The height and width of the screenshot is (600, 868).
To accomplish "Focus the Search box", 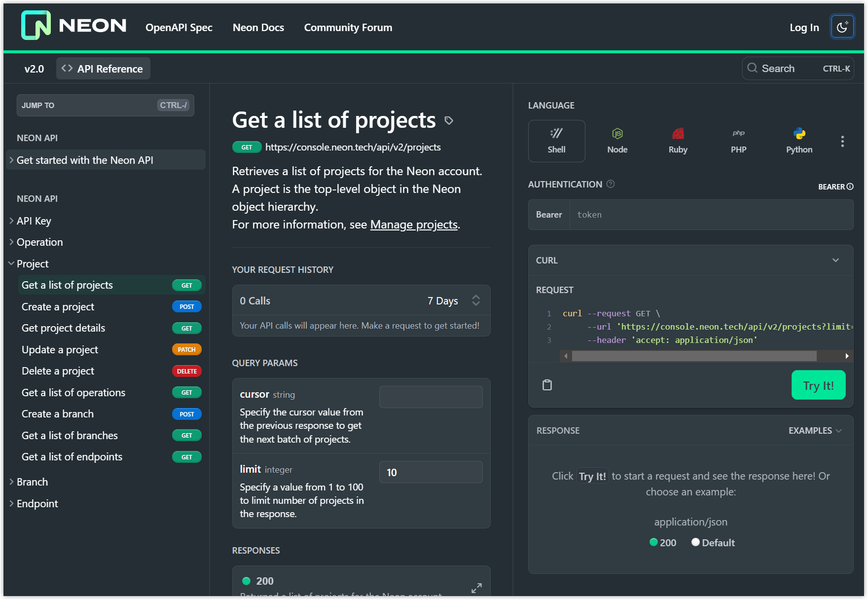I will pyautogui.click(x=798, y=68).
